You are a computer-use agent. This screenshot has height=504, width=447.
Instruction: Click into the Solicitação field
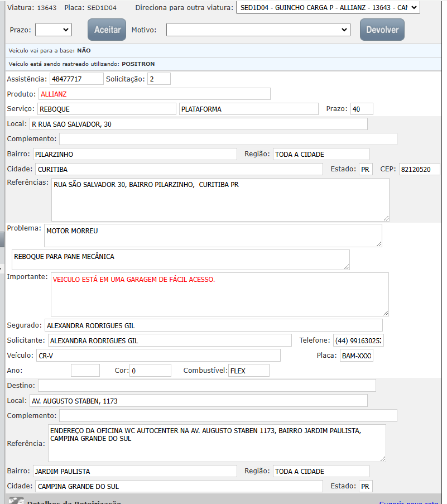tap(159, 79)
